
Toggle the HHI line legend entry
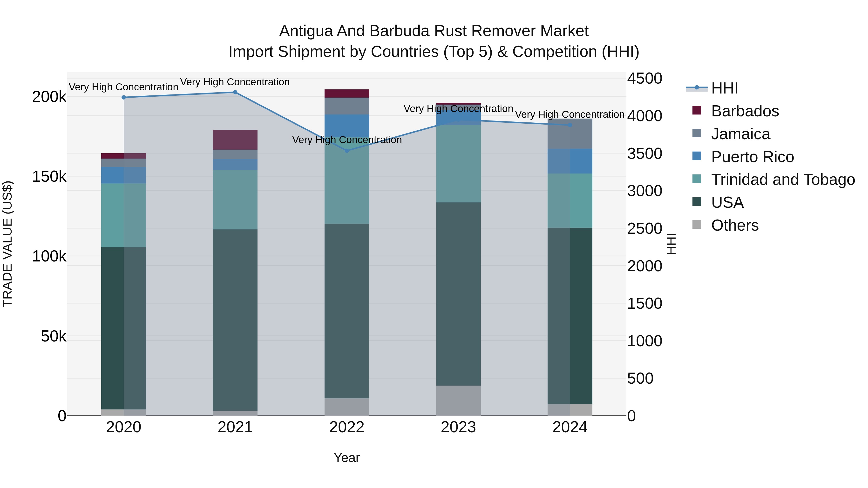tap(712, 88)
